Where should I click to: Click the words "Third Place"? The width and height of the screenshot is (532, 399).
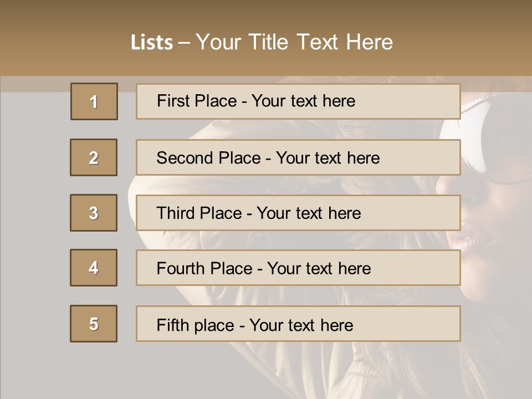[199, 213]
